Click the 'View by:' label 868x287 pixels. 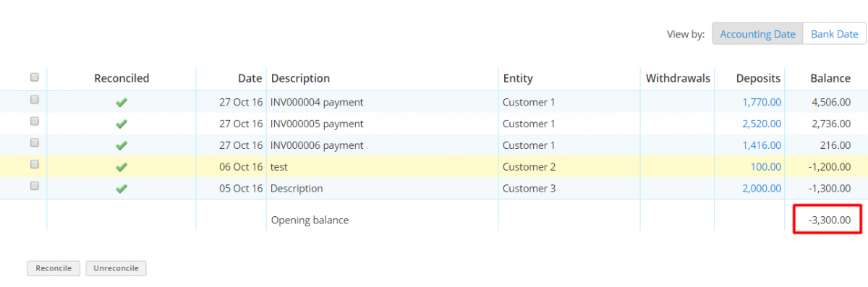[686, 34]
